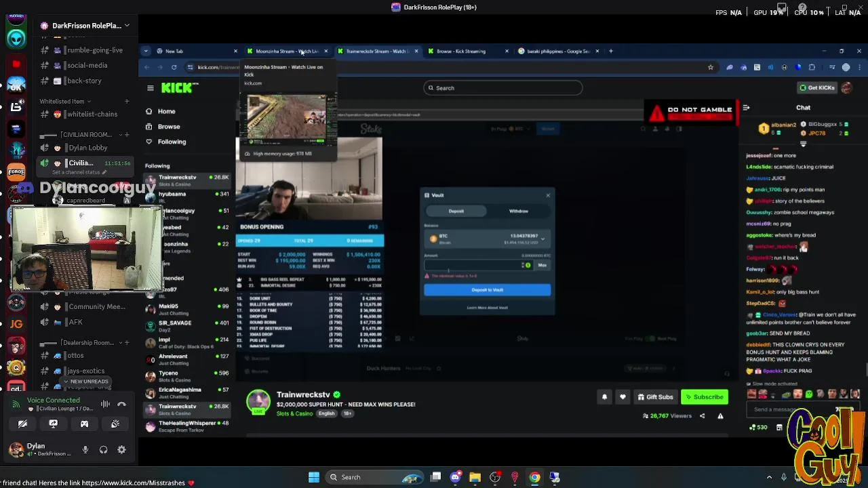The height and width of the screenshot is (488, 868).
Task: Open the BTC balance dropdown
Action: (x=487, y=239)
